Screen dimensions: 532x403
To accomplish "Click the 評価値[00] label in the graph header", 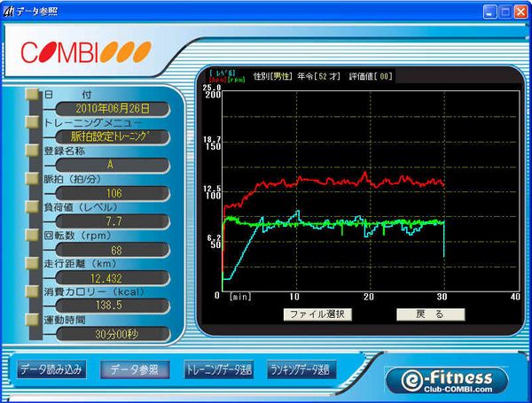I will [x=371, y=76].
